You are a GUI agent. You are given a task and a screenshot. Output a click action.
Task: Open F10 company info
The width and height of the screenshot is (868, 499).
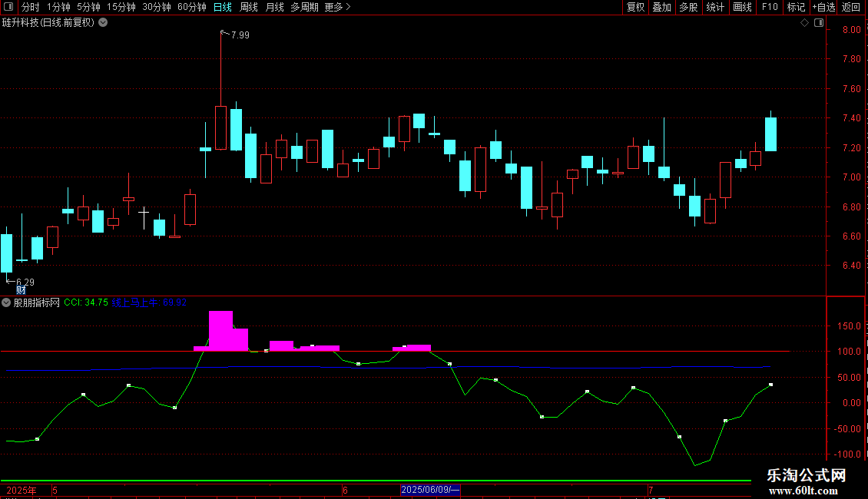pos(770,7)
